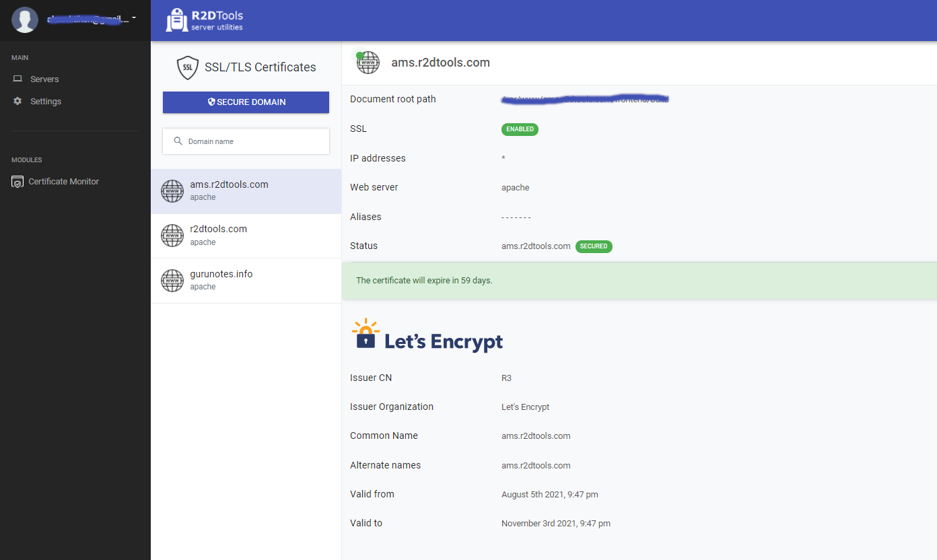Click the Issuer Organization value Let's Encrypt
937x560 pixels.
tap(526, 407)
